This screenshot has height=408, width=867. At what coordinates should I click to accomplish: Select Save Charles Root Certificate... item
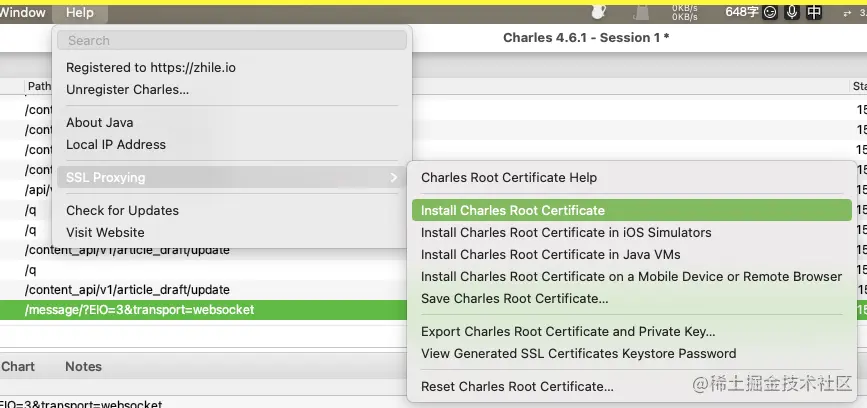click(x=515, y=299)
